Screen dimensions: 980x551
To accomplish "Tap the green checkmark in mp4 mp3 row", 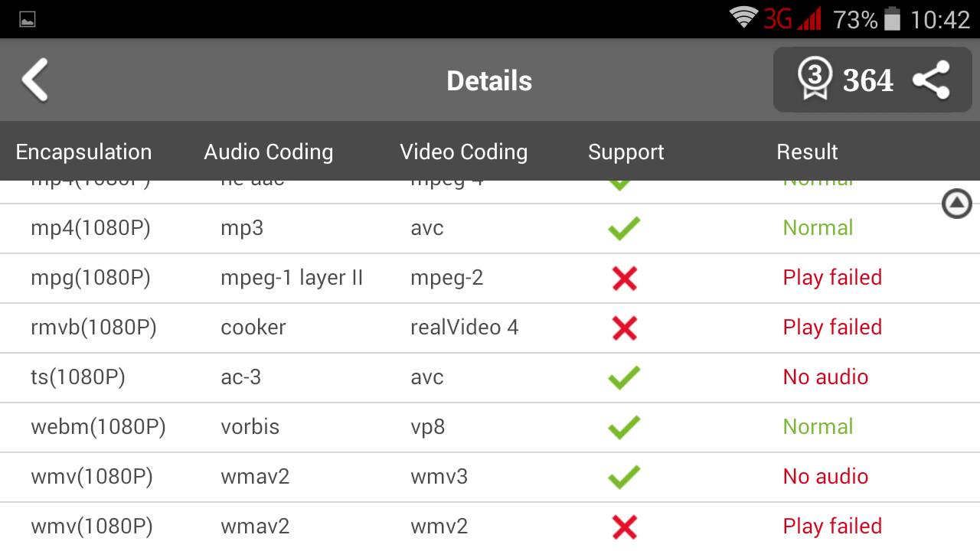I will coord(624,228).
